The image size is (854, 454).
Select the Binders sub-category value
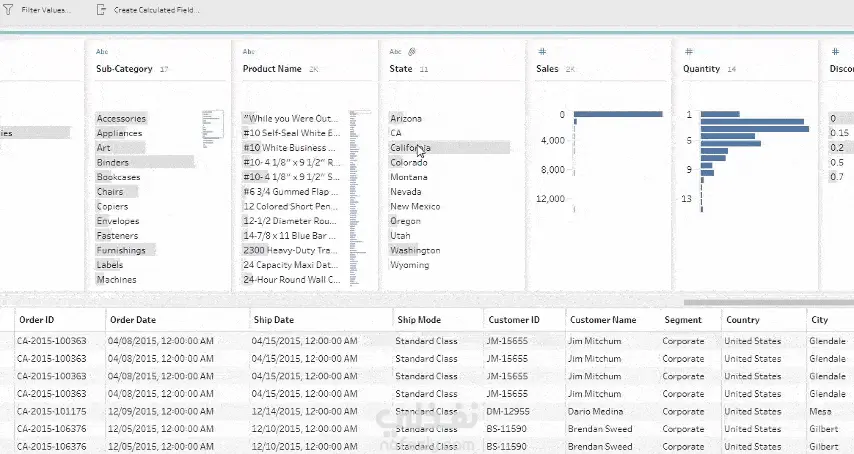coord(113,162)
